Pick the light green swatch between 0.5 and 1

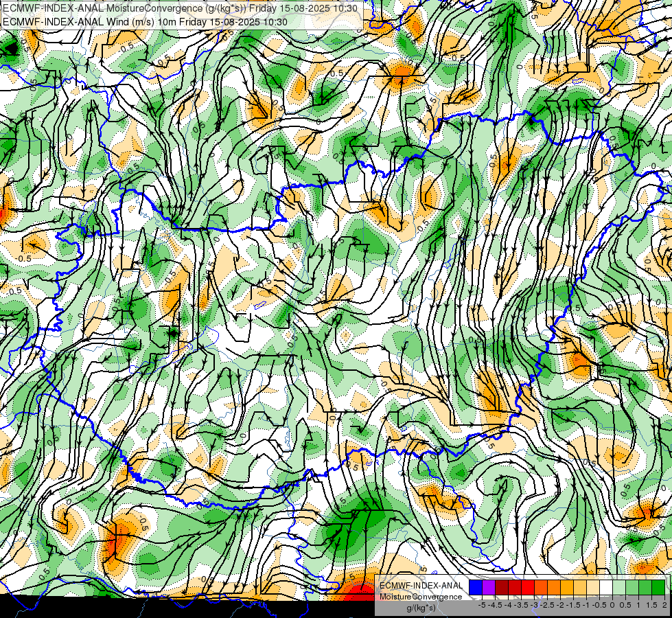pyautogui.click(x=632, y=587)
